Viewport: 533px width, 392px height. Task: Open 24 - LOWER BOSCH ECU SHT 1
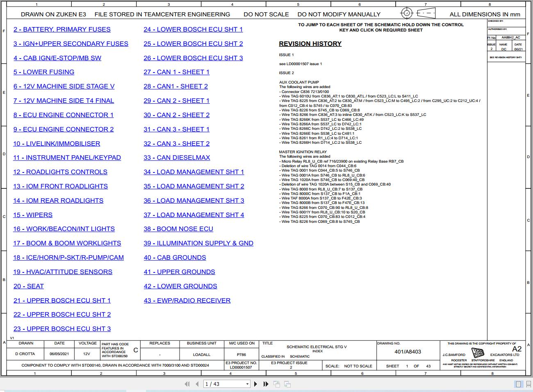click(x=193, y=29)
